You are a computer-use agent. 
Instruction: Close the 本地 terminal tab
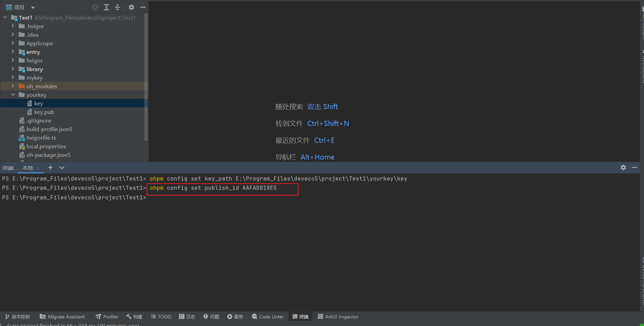[x=38, y=168]
